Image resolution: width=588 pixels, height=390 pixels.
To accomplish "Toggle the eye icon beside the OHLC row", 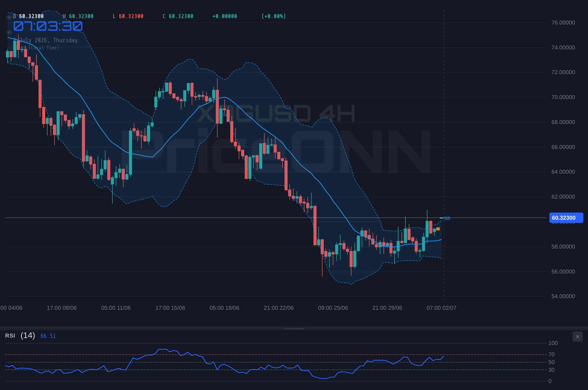I will coord(8,17).
